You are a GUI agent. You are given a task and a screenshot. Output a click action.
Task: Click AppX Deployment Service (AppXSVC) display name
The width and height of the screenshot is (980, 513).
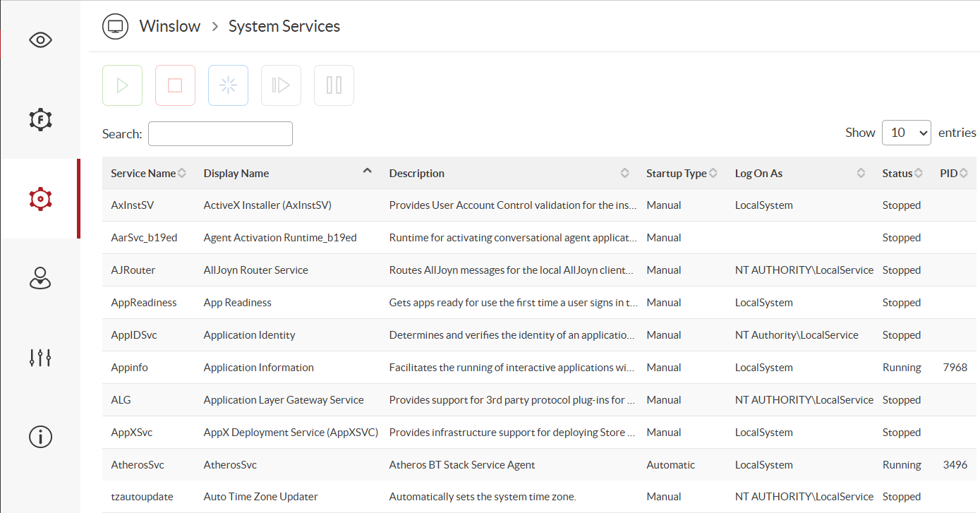click(291, 433)
